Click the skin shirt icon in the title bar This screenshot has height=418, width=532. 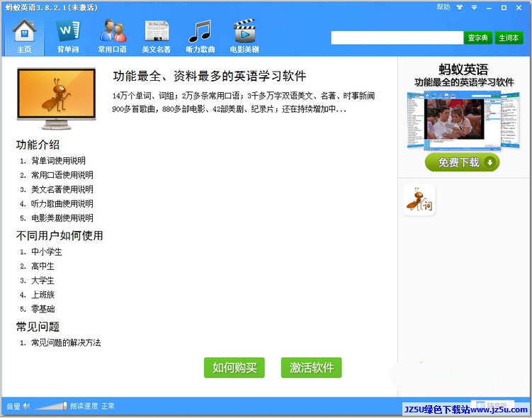[460, 8]
